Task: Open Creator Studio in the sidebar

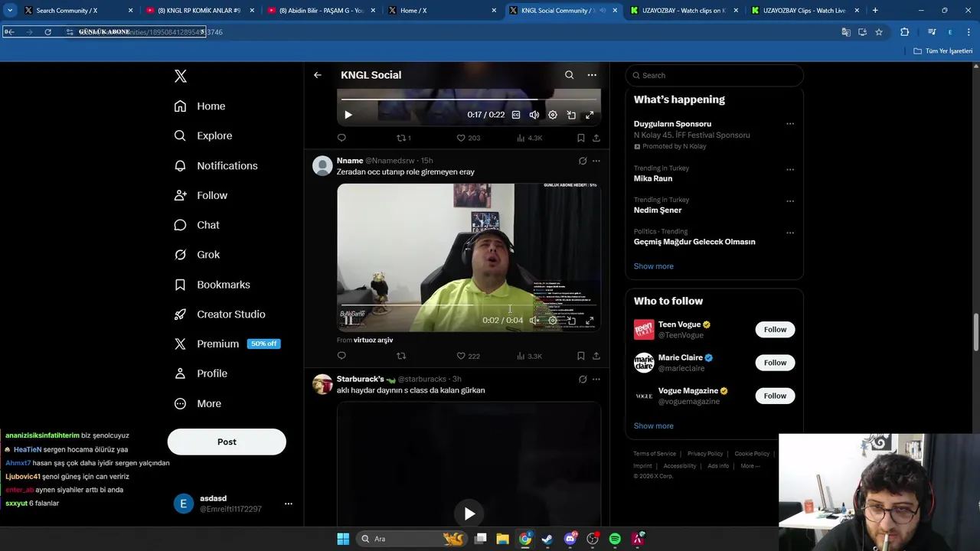Action: 220,315
